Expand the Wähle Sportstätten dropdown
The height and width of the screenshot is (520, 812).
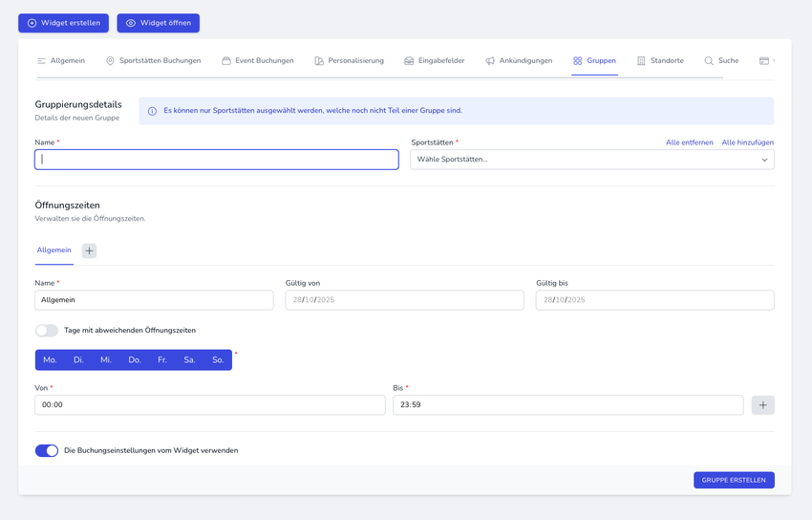[591, 160]
